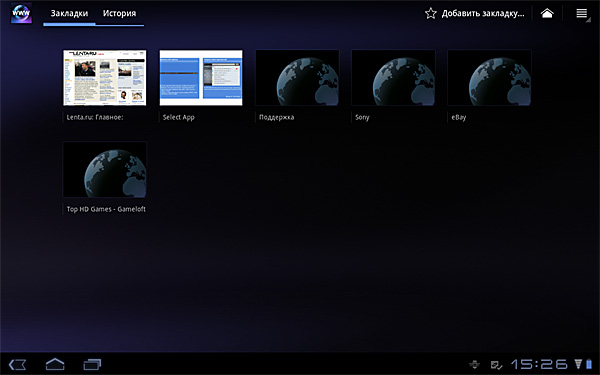Screen dimensions: 600x375
Task: Switch to the История tab
Action: pos(119,13)
